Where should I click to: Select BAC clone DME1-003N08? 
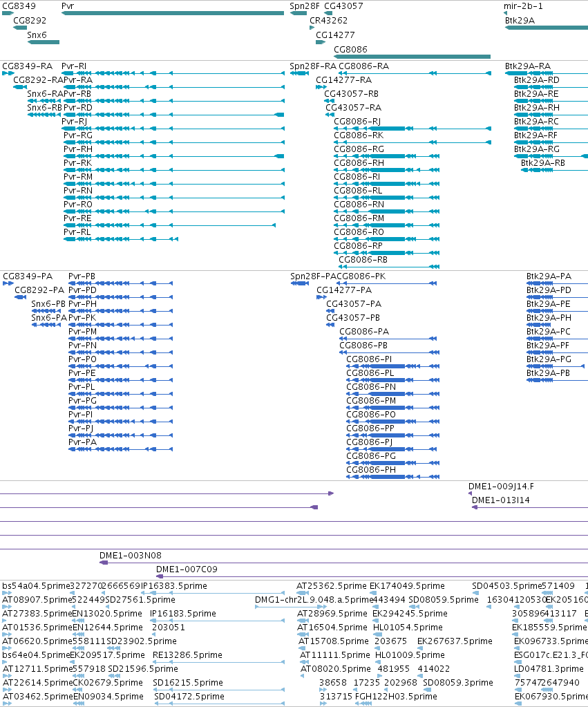point(131,556)
